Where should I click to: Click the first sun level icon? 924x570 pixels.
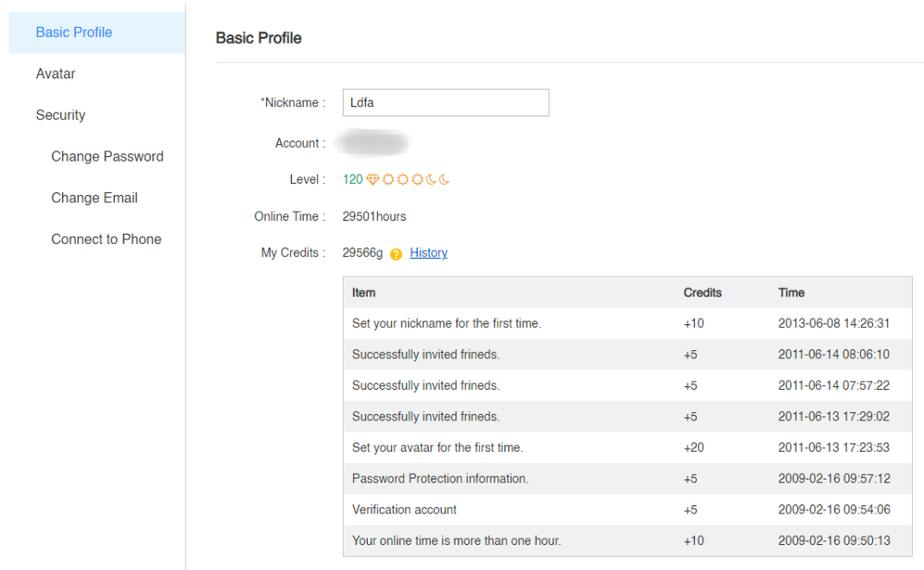pos(388,179)
